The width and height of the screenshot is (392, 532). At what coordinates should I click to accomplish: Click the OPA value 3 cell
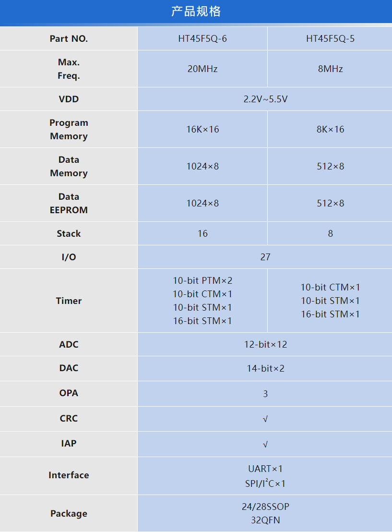click(265, 394)
